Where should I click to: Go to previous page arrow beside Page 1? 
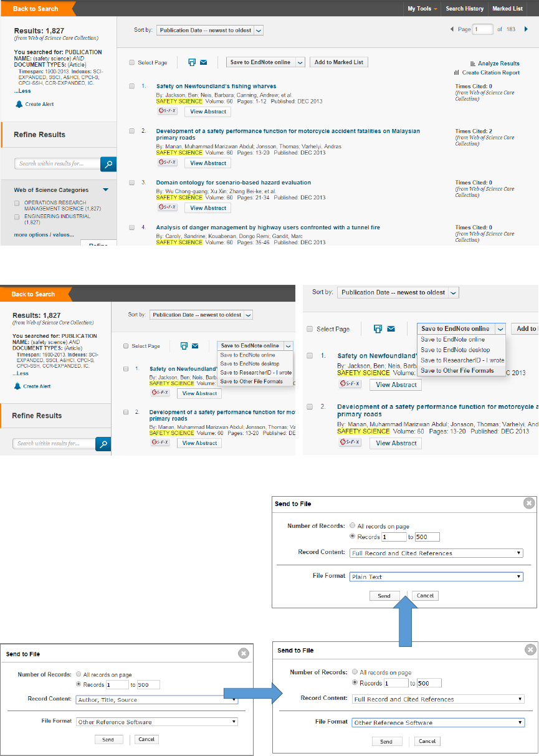click(452, 29)
